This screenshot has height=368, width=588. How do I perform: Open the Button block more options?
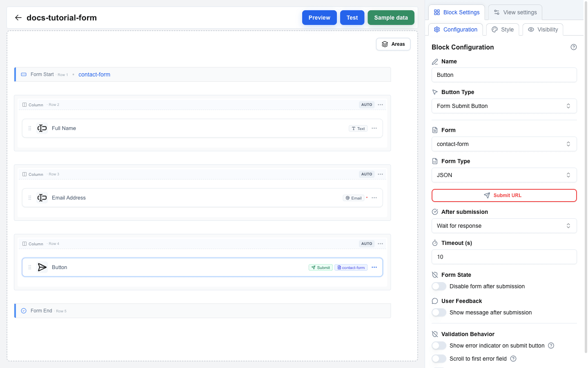click(x=374, y=267)
